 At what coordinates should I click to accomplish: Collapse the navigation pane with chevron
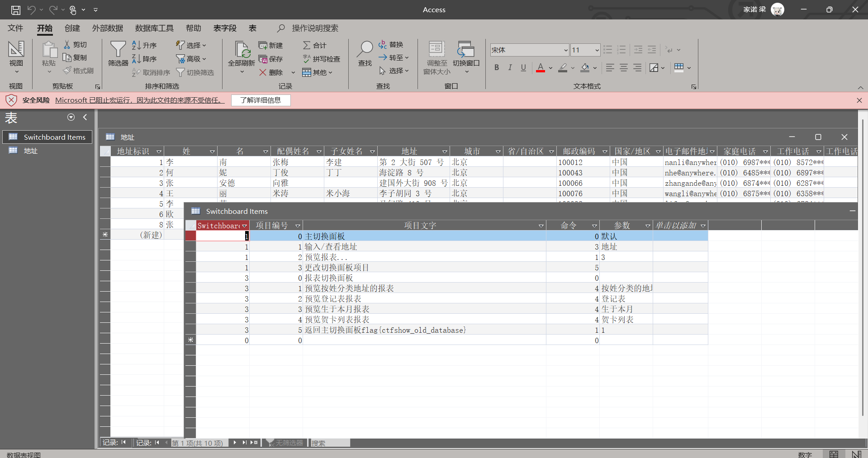pyautogui.click(x=85, y=117)
